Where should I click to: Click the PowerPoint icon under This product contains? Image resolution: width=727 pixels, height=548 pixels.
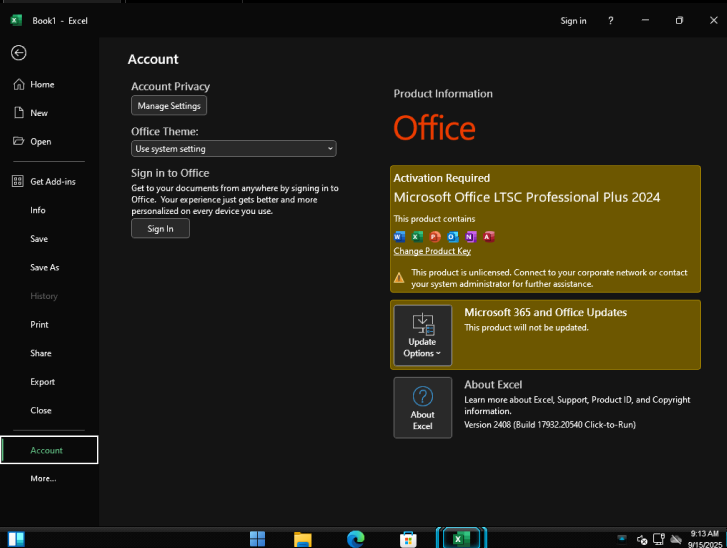pos(435,237)
